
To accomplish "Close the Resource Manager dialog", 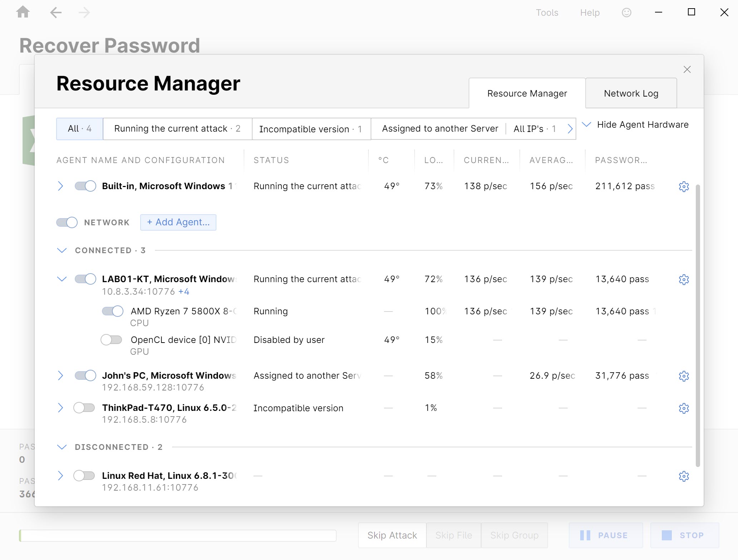I will [x=687, y=69].
